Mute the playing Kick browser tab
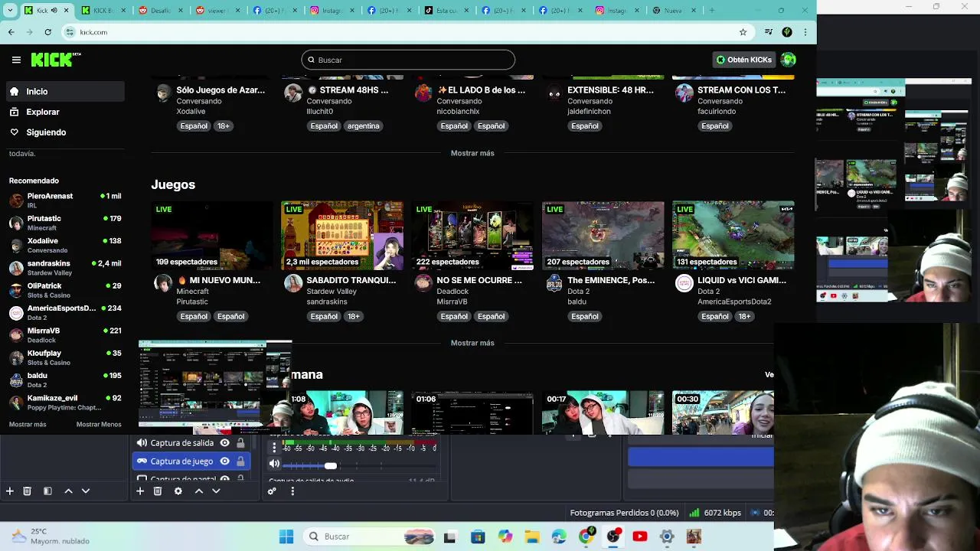The width and height of the screenshot is (980, 551). 54,11
